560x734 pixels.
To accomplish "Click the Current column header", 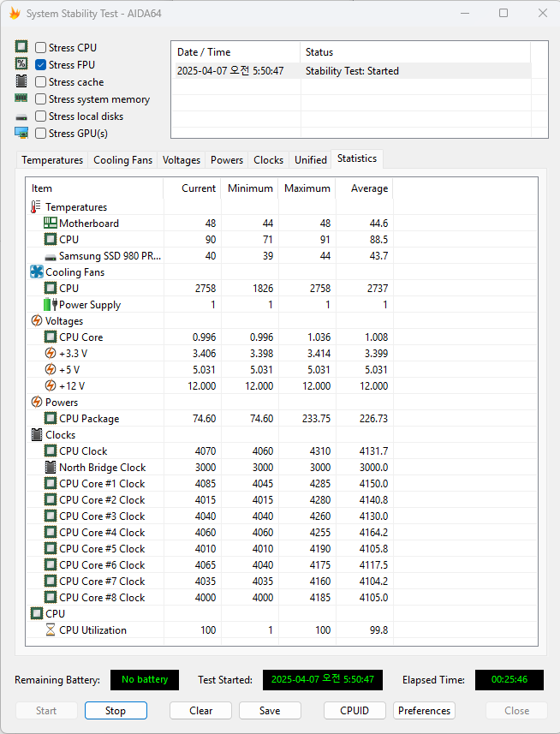I will point(192,188).
